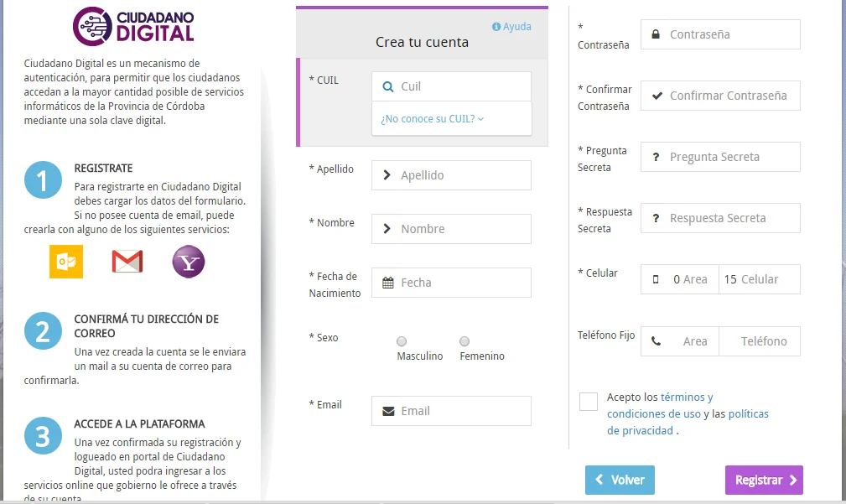Click the 'REGISTRATE' heading text

104,169
